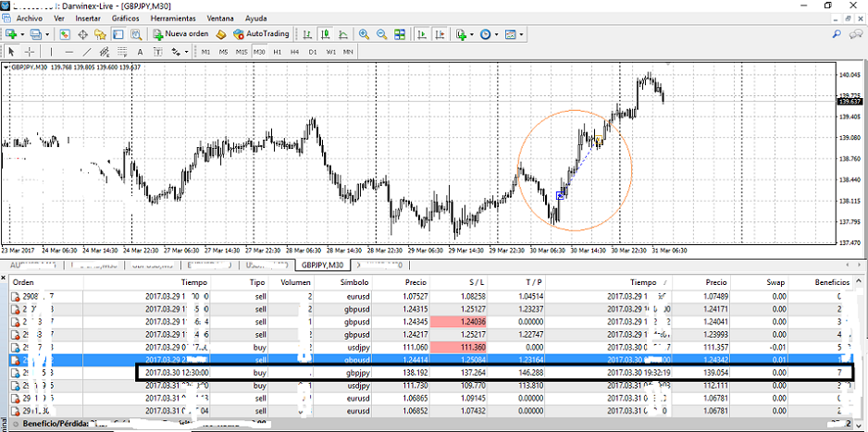Toggle AutoTrading on or off
Image resolution: width=868 pixels, height=432 pixels.
pos(262,34)
